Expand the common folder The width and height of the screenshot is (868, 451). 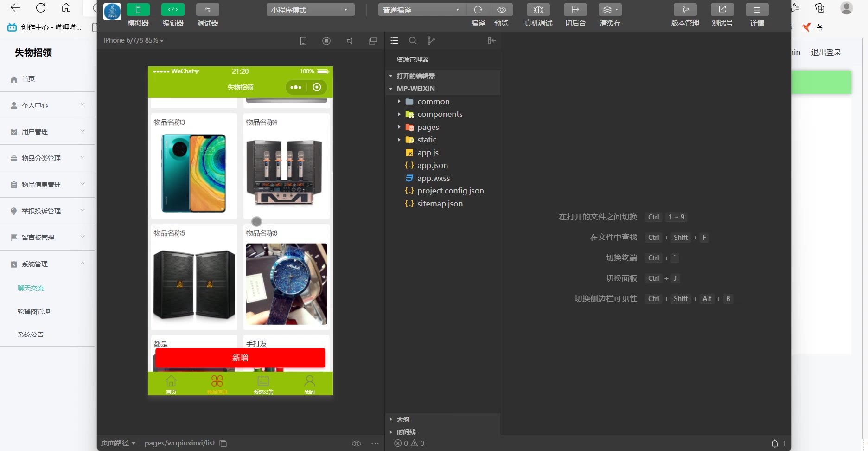click(443, 102)
